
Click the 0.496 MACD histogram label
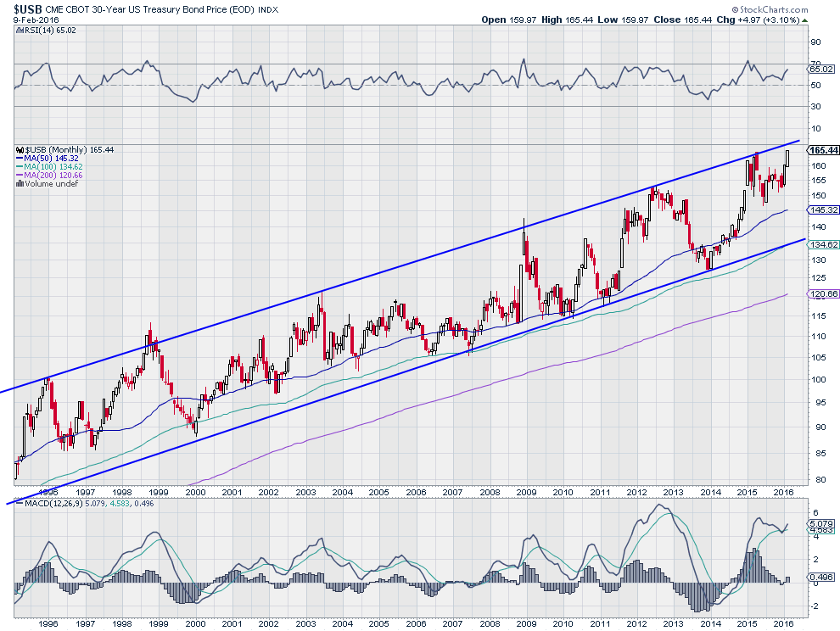tap(821, 577)
